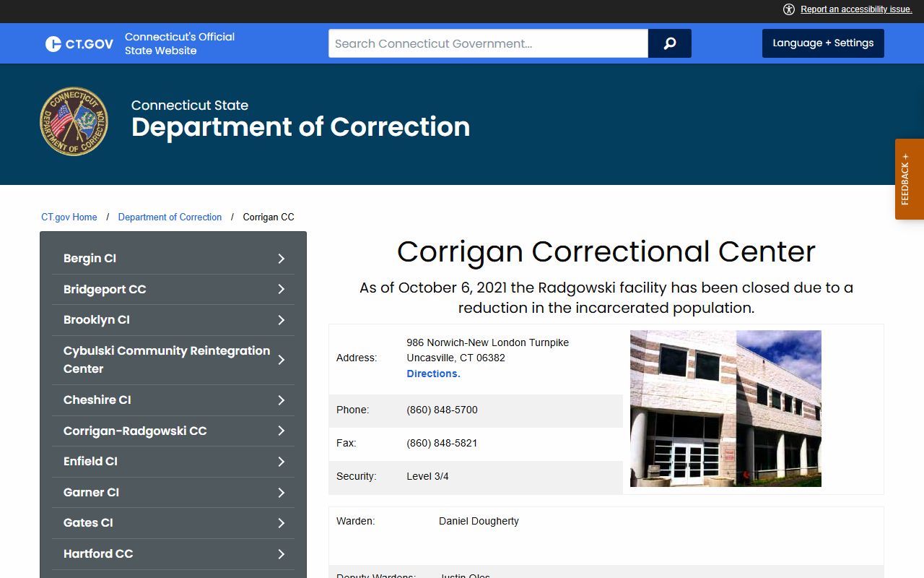
Task: Open the Department of Correction header title
Action: [300, 127]
